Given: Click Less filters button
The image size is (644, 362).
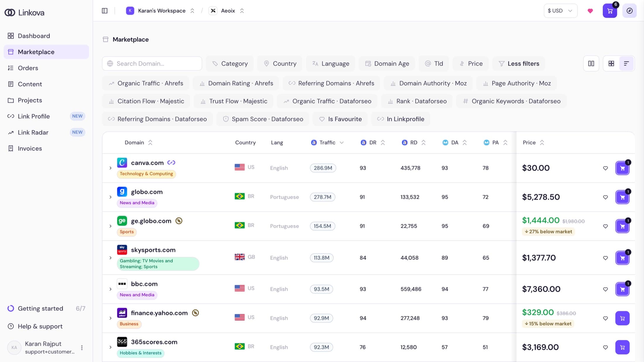Looking at the screenshot, I should click(x=519, y=64).
